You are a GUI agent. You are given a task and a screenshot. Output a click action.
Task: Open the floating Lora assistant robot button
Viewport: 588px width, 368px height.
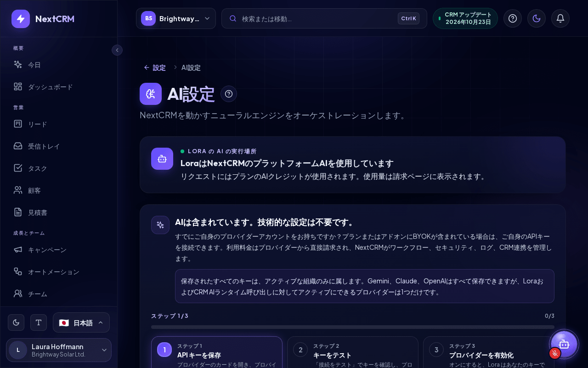[x=564, y=344]
